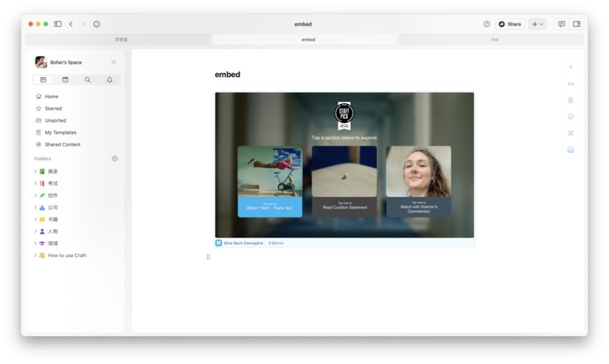This screenshot has width=609, height=364.
Task: Click the author name Bine Bach Damsgård
Action: click(244, 243)
